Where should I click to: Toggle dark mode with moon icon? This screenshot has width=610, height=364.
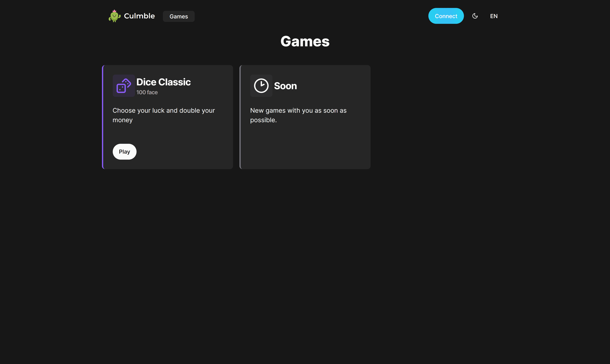point(475,16)
